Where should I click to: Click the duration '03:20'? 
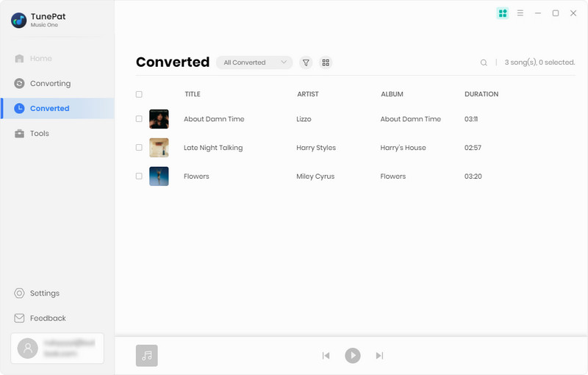(x=473, y=176)
